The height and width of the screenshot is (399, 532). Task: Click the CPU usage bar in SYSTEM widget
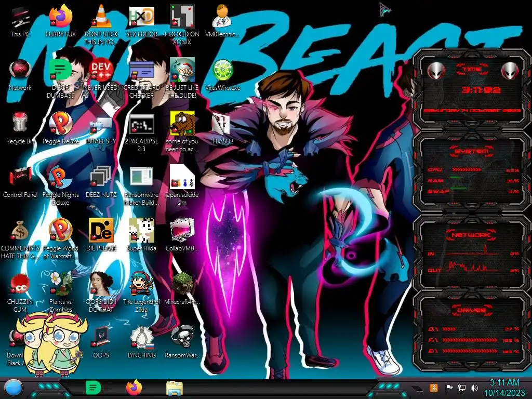pos(466,170)
